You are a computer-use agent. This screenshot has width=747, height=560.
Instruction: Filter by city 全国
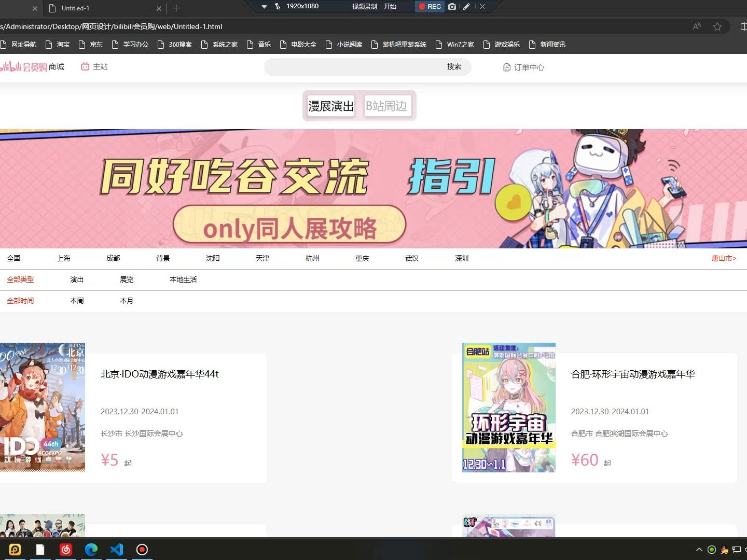point(13,258)
